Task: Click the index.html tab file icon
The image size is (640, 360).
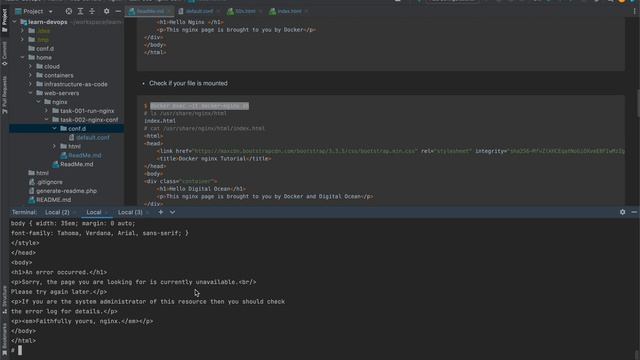Action: 272,11
